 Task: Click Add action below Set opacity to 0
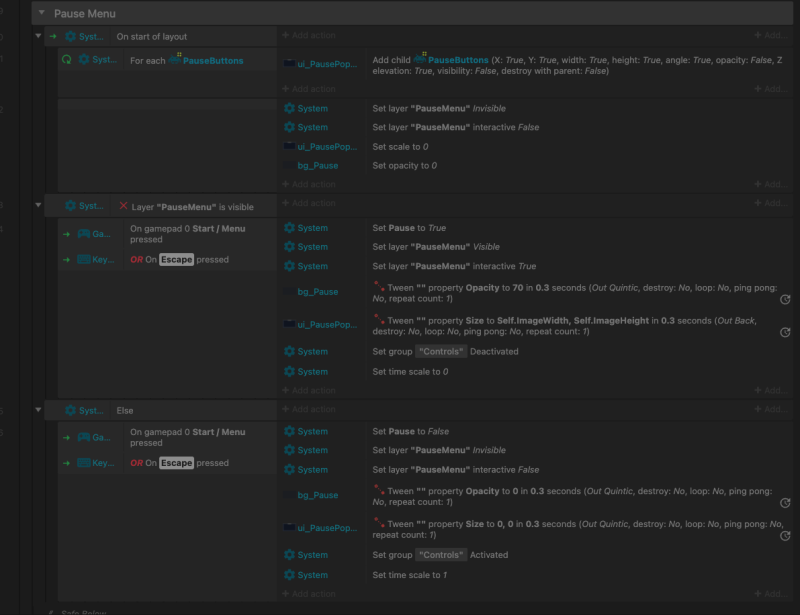[309, 184]
